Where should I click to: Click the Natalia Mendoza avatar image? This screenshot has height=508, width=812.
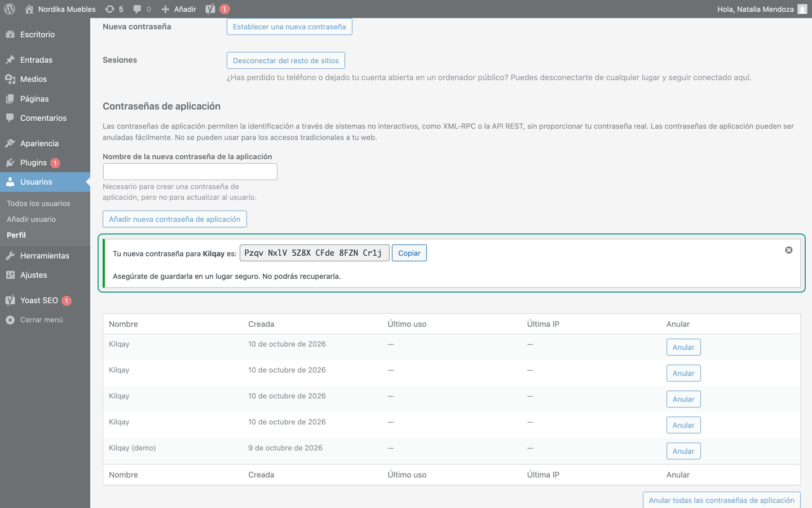point(802,9)
